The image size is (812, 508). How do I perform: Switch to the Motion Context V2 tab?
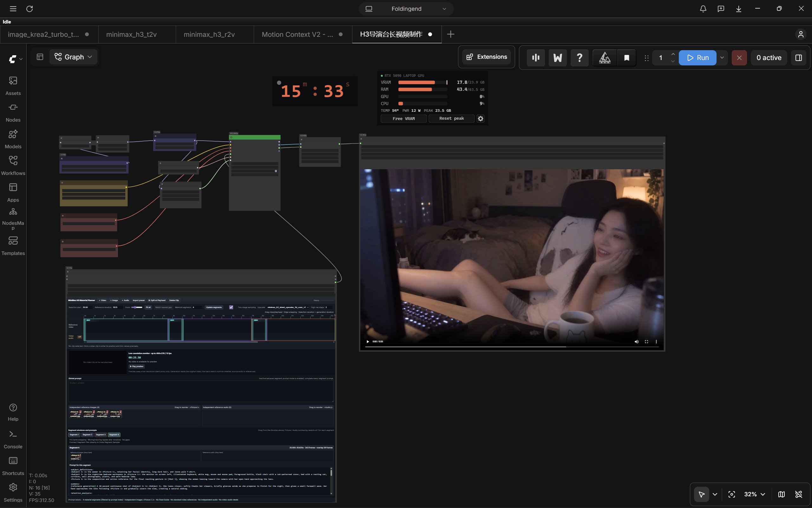click(297, 34)
